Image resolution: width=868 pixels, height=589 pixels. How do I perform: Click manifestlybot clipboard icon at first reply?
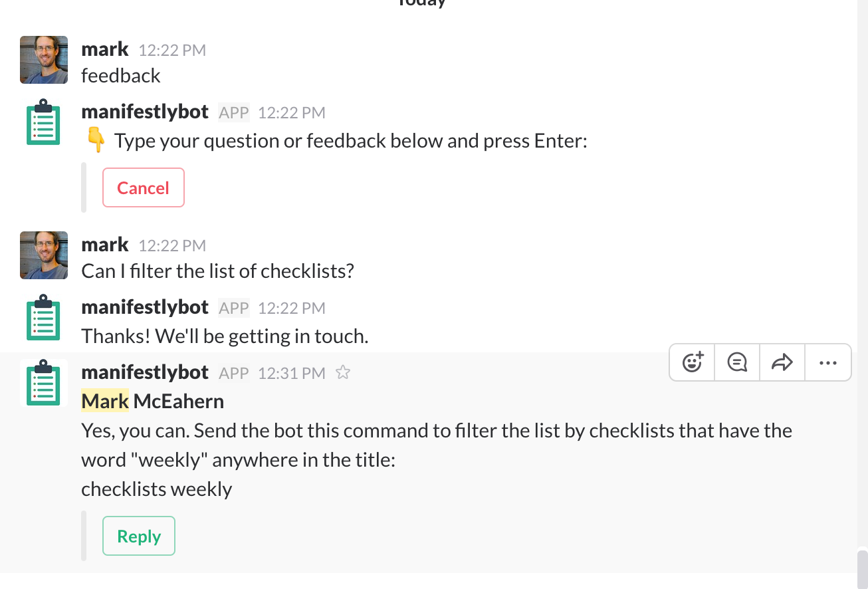click(44, 122)
